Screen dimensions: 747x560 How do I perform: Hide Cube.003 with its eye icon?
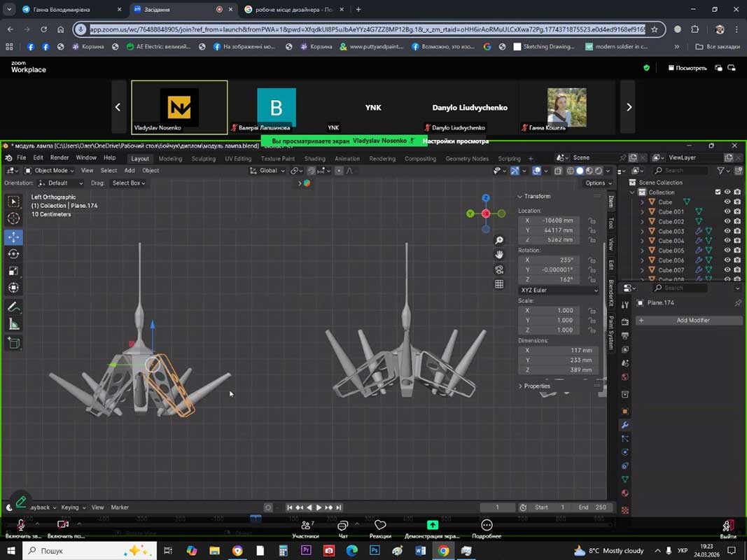(x=727, y=231)
